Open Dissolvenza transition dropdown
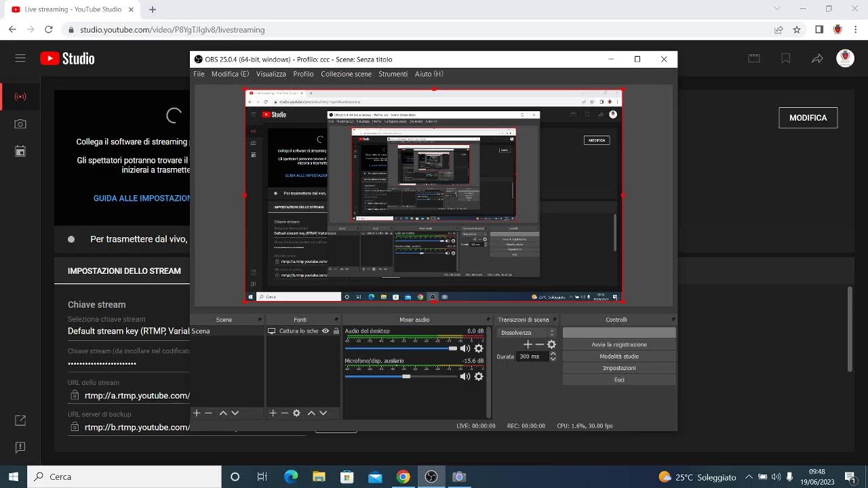868x488 pixels. click(x=527, y=333)
